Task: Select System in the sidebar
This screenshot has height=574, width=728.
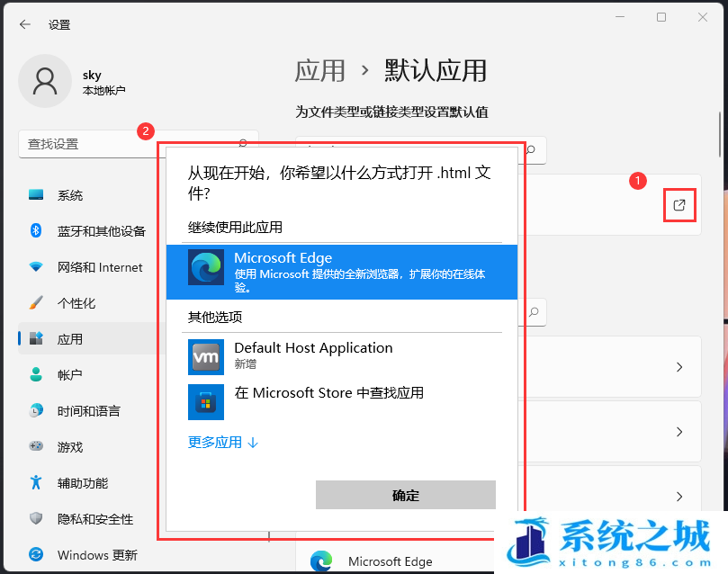Action: [70, 195]
